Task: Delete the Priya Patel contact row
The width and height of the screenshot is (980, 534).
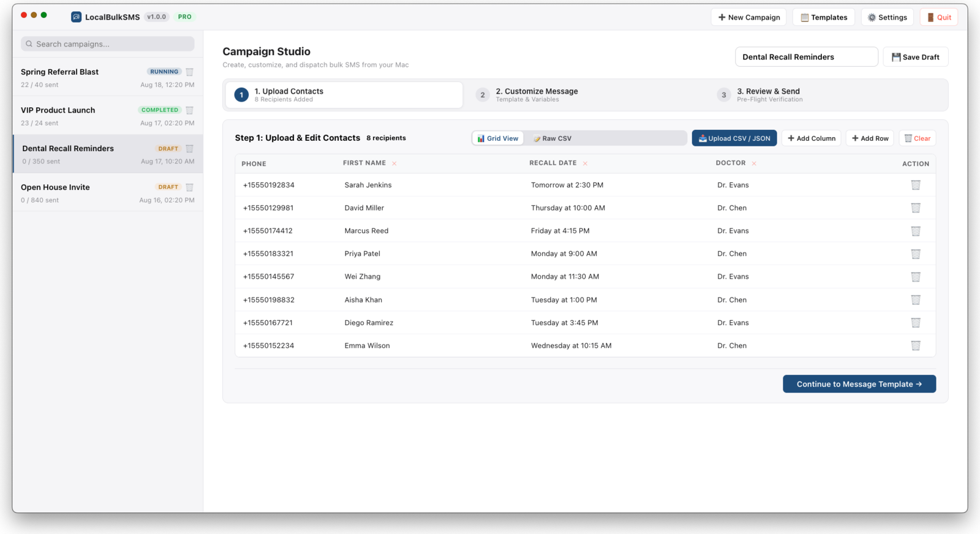Action: [x=916, y=254]
